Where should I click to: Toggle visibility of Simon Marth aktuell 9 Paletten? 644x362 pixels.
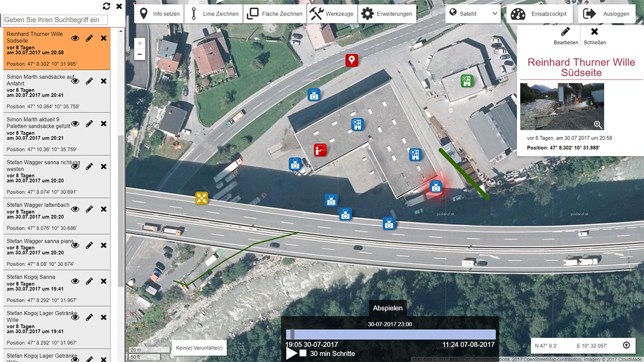(75, 124)
